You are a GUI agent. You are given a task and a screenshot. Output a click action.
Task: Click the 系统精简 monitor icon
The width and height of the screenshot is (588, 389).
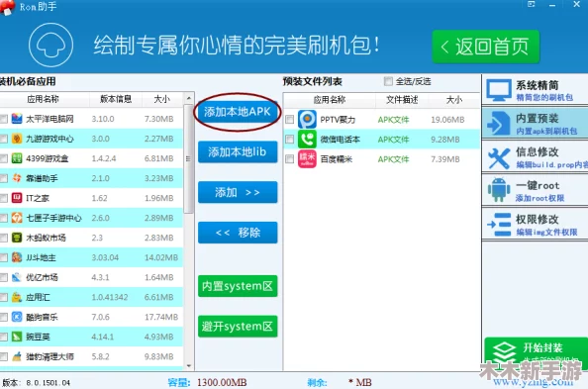(499, 90)
